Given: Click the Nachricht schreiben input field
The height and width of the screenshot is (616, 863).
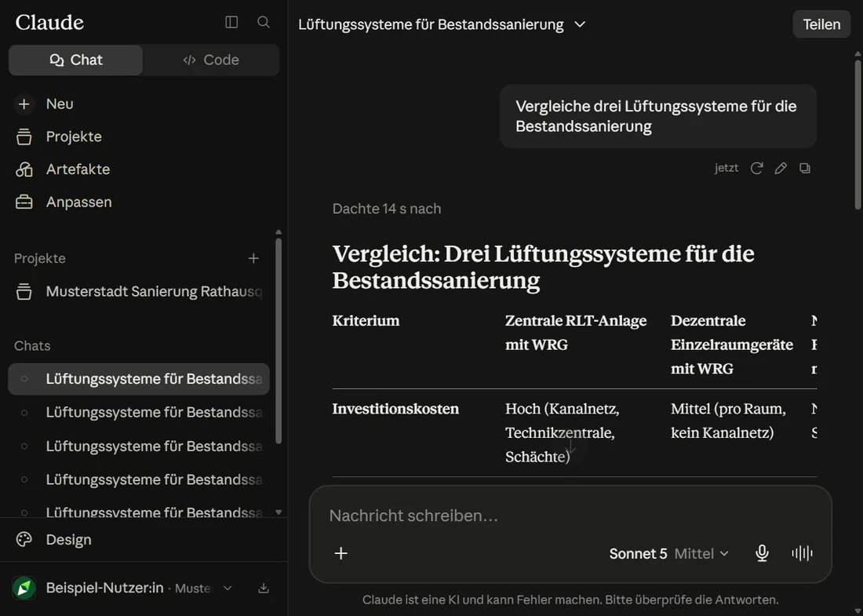Looking at the screenshot, I should [570, 516].
